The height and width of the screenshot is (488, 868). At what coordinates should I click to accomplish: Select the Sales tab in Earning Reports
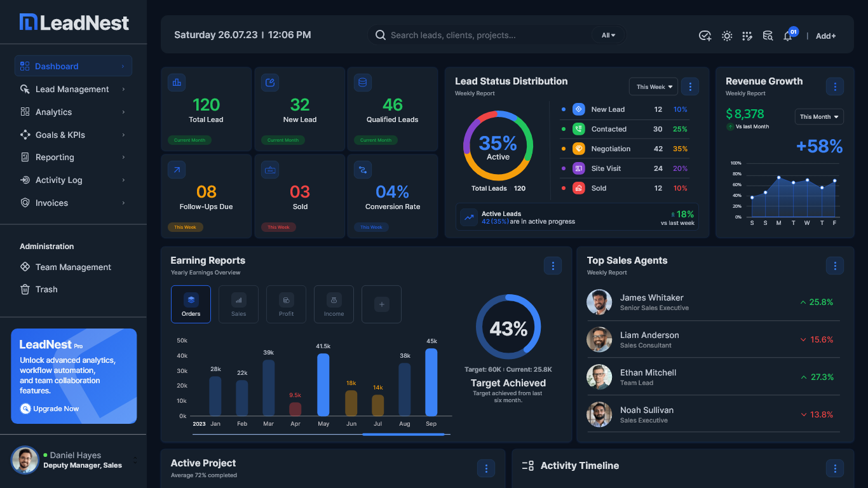point(238,304)
